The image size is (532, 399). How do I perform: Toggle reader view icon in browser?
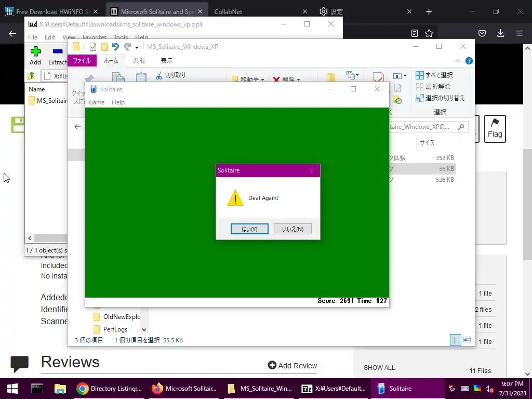coord(414,33)
